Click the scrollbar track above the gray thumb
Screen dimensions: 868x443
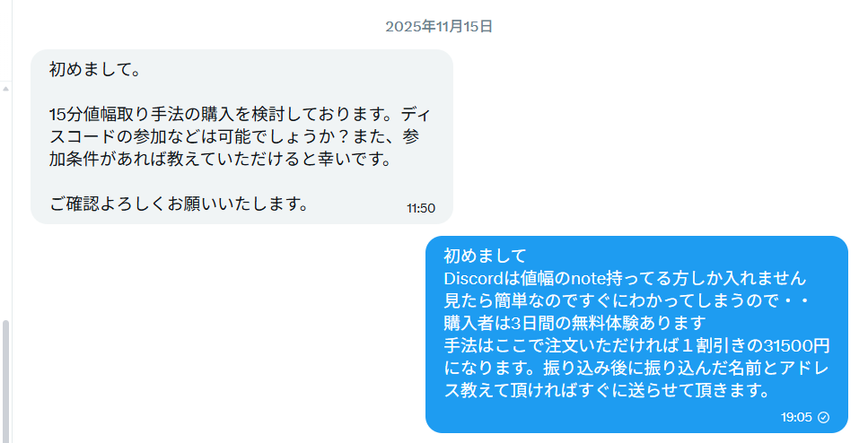[x=5, y=204]
